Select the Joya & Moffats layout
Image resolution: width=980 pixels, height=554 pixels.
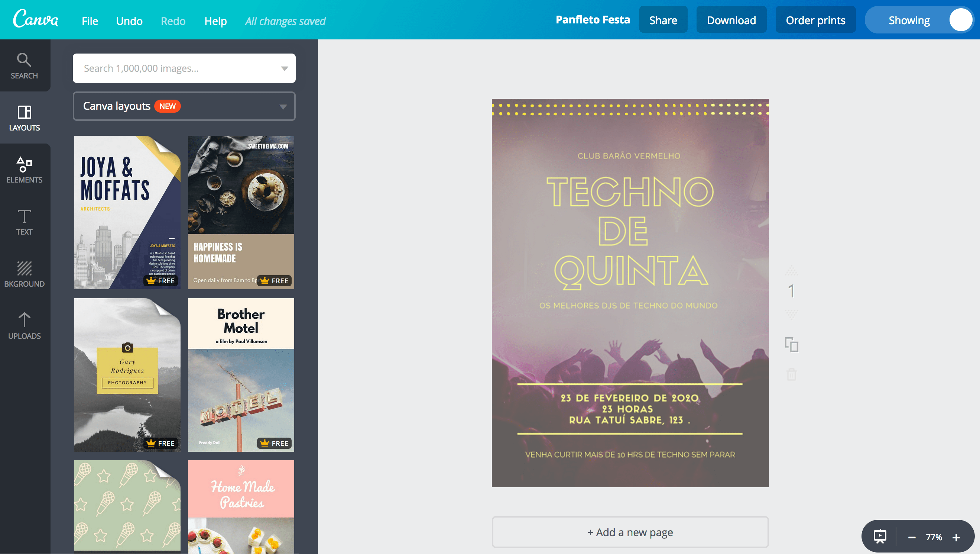coord(127,212)
